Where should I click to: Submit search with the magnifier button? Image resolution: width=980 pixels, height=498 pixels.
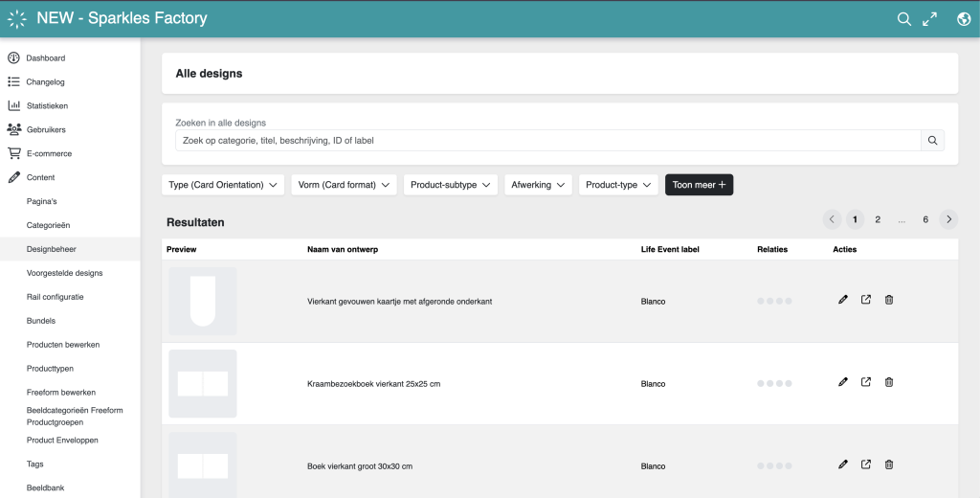pos(932,141)
